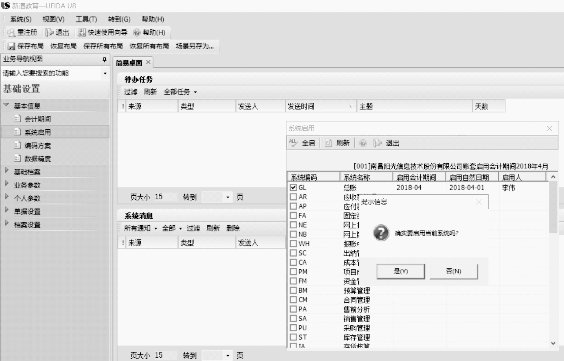Close the 提示信息 prompt dialog
This screenshot has height=361, width=564.
coord(479,202)
